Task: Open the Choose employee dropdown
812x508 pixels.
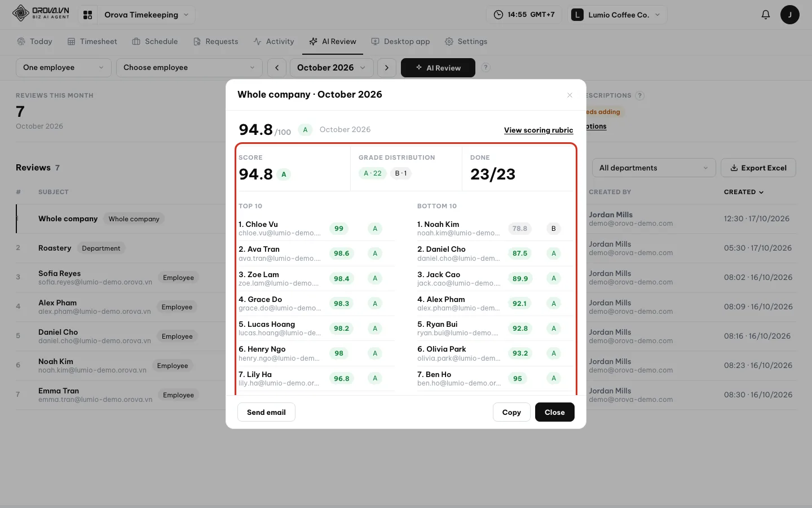Action: pos(189,68)
